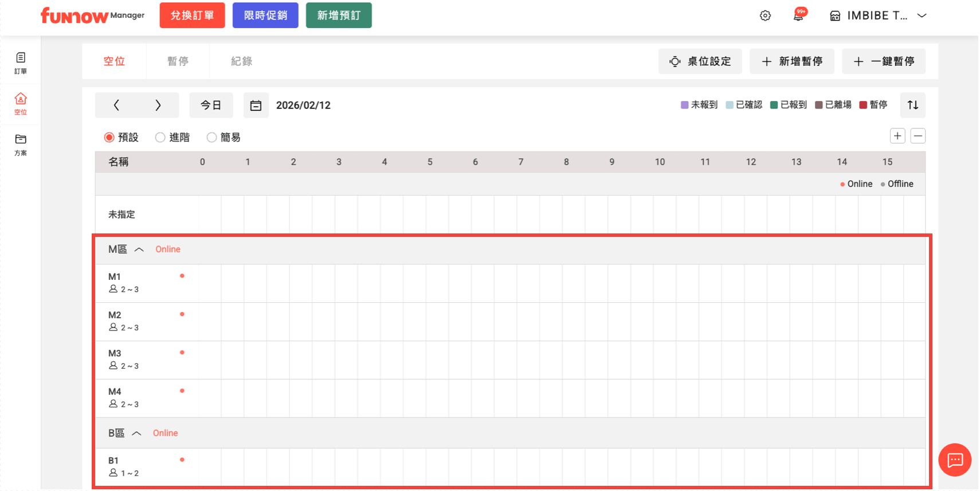The width and height of the screenshot is (980, 491).
Task: Select the 預設 view radio button
Action: coord(109,138)
